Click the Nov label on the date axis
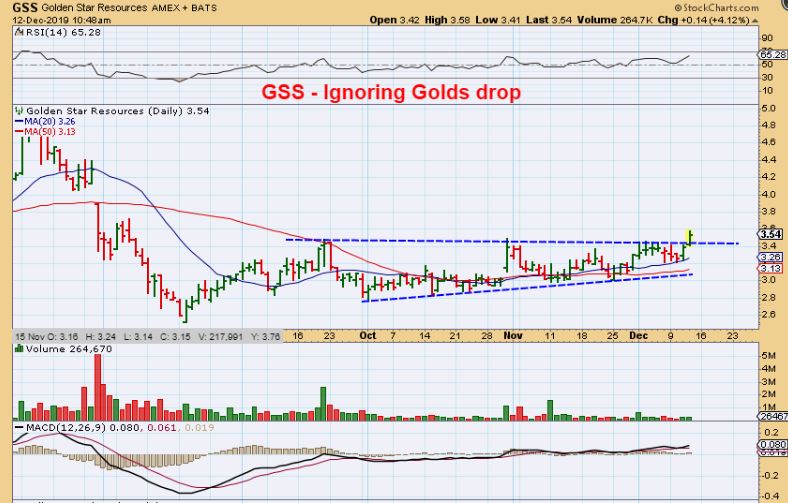The height and width of the screenshot is (503, 788). [x=513, y=336]
